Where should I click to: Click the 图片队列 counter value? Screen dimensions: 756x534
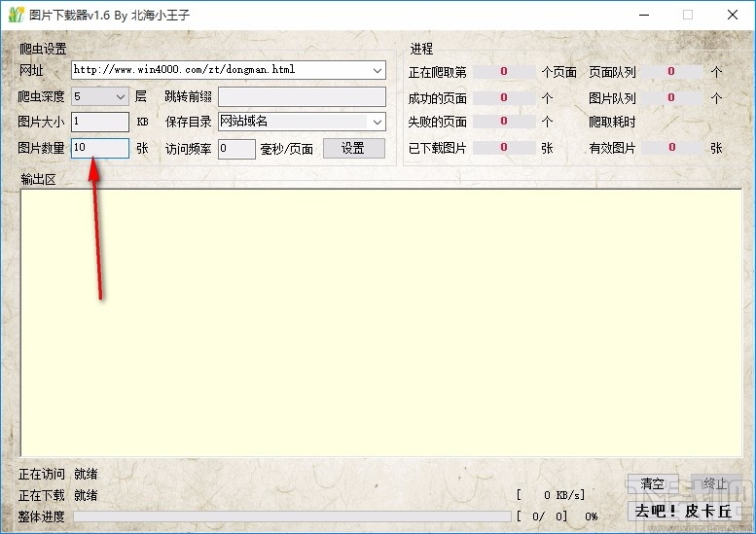point(671,98)
